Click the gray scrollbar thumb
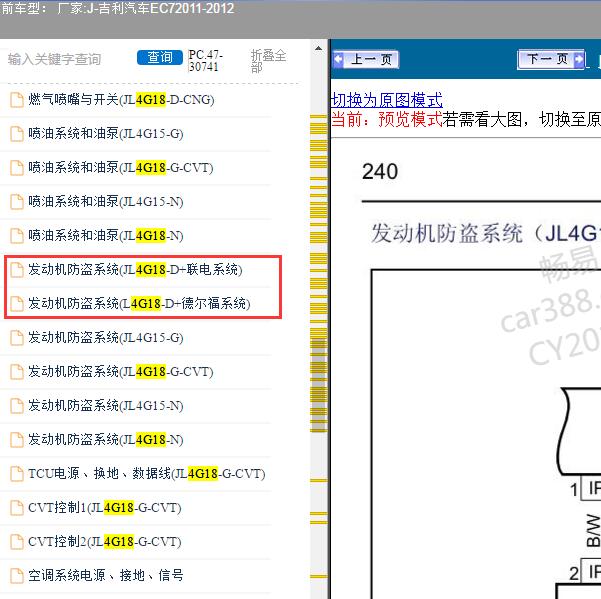The image size is (601, 599). [319, 385]
